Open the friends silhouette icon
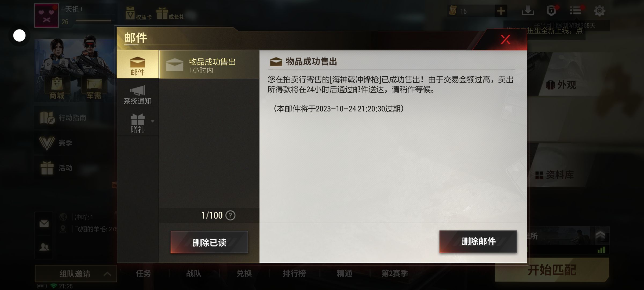 coord(44,247)
